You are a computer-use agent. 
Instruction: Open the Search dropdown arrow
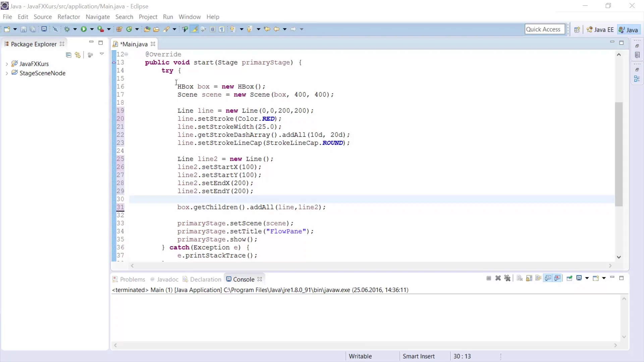point(174,29)
